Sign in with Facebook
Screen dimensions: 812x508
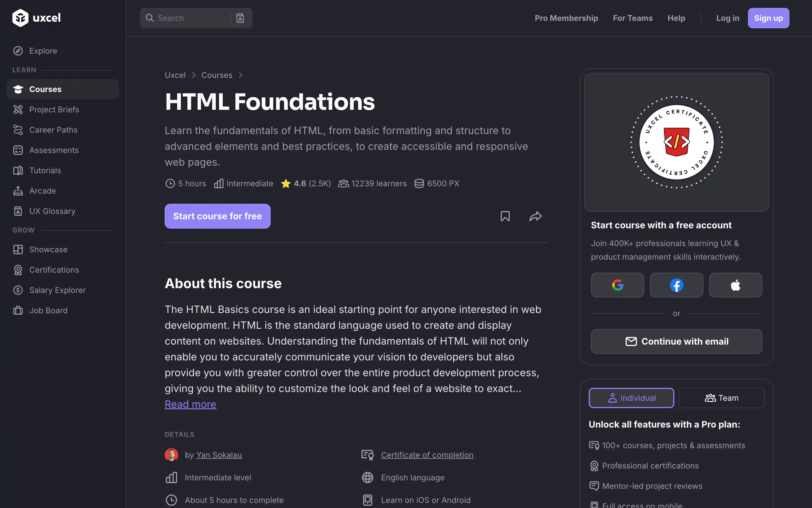(x=676, y=285)
